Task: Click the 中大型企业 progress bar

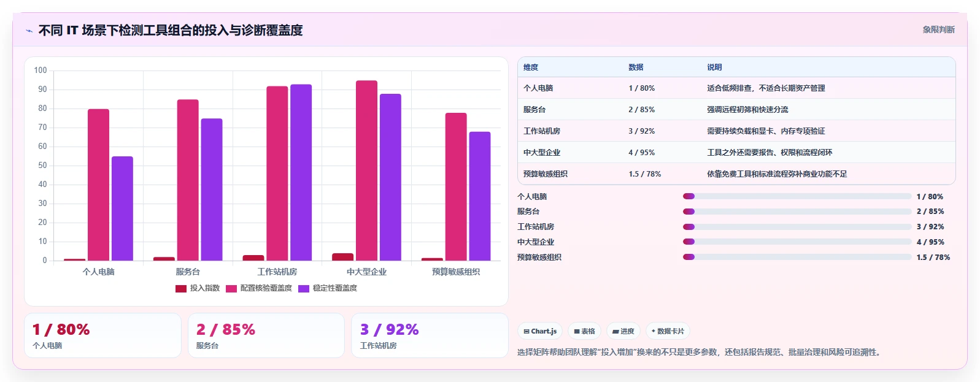Action: [797, 242]
